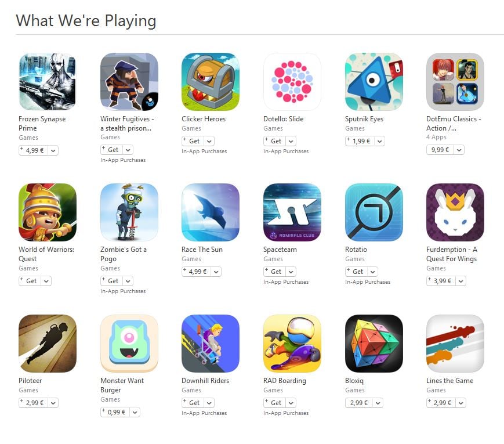The height and width of the screenshot is (444, 504).
Task: Open dropdown arrow beside Lines the Game price
Action: pyautogui.click(x=461, y=403)
